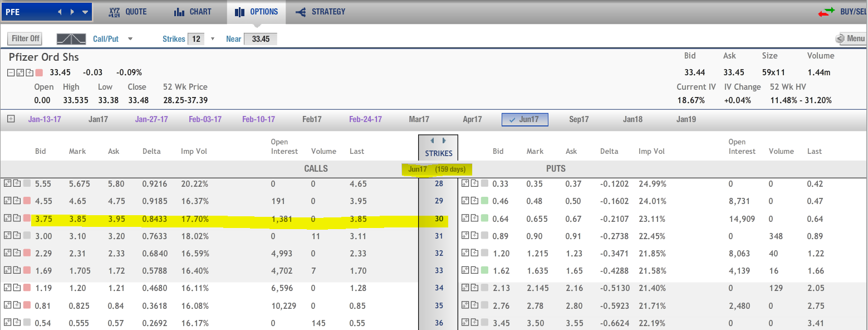The height and width of the screenshot is (330, 868).
Task: Collapse the Pfizer quote row with the minus box
Action: 12,72
